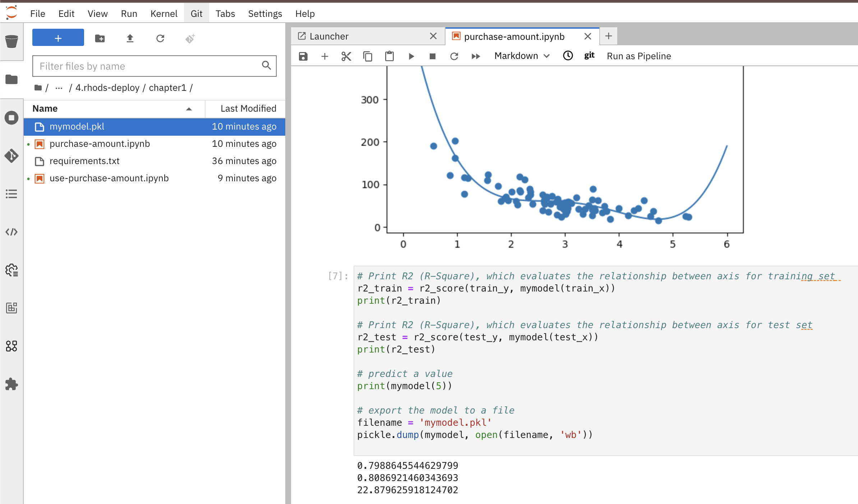
Task: Navigate to 4.rhods-deploy in breadcrumb
Action: [x=107, y=88]
